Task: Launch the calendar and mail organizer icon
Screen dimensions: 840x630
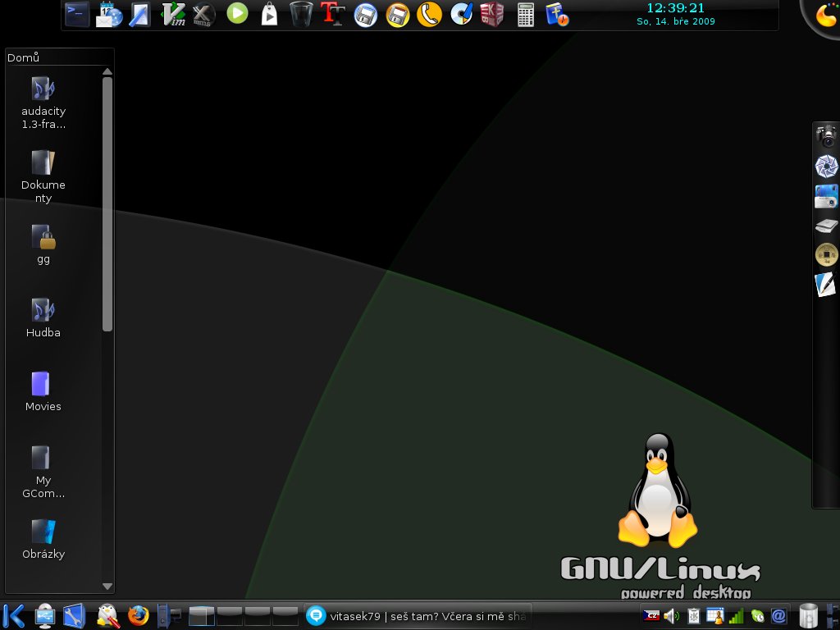Action: pos(109,15)
